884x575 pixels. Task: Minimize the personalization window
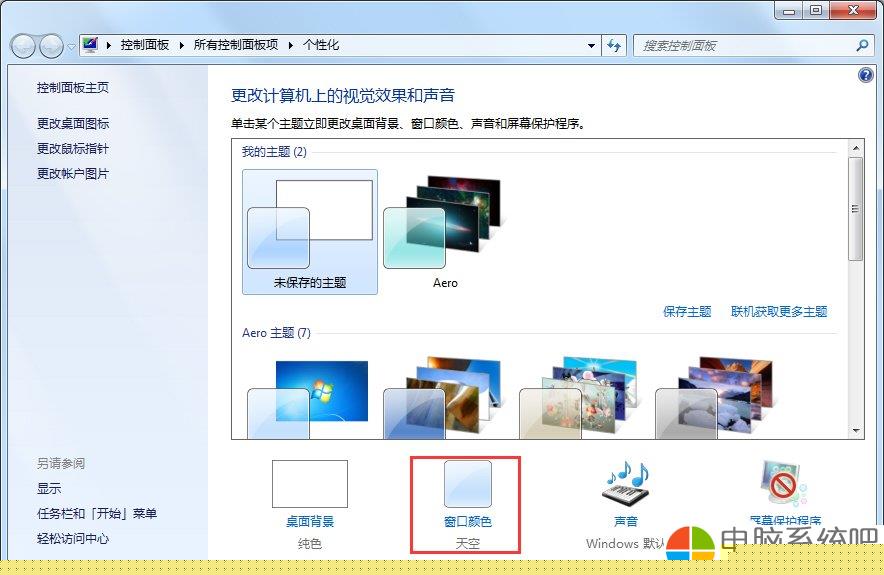click(x=789, y=10)
